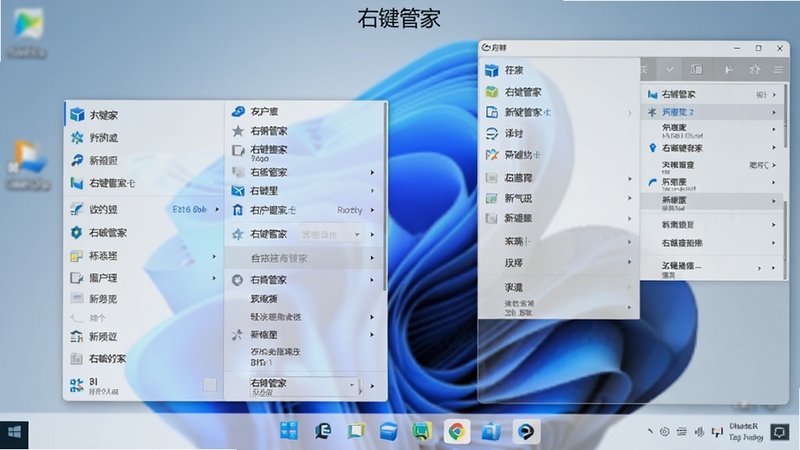Image resolution: width=800 pixels, height=450 pixels.
Task: Click the chevron-down button in right window toolbar
Action: (670, 69)
